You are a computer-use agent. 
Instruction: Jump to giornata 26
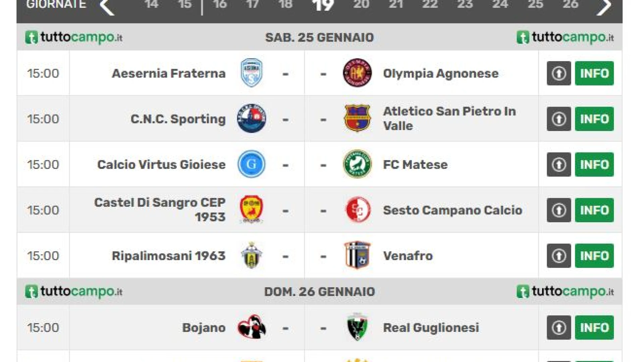click(570, 4)
